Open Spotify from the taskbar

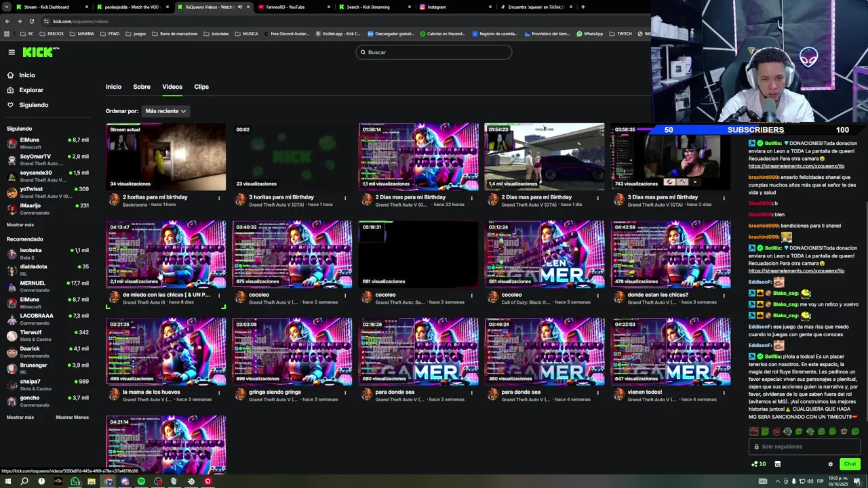coord(141,481)
